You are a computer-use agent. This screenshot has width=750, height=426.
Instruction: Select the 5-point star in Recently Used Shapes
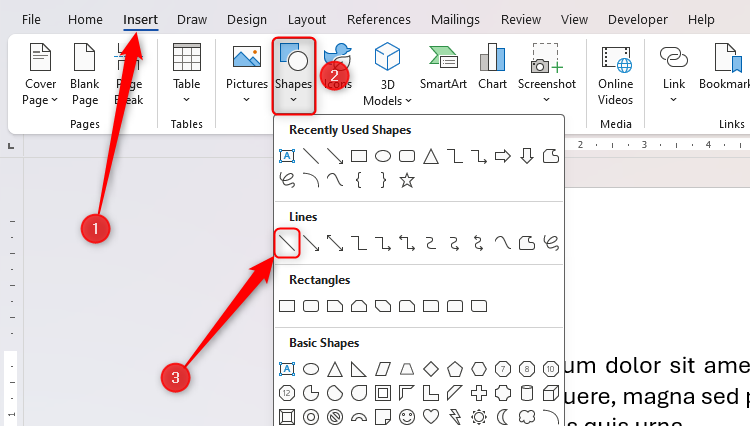pos(407,181)
